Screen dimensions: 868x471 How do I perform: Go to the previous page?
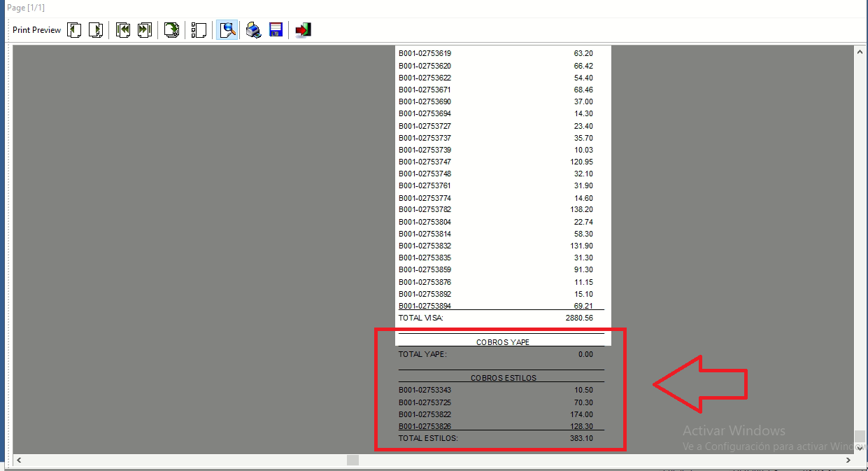click(74, 30)
